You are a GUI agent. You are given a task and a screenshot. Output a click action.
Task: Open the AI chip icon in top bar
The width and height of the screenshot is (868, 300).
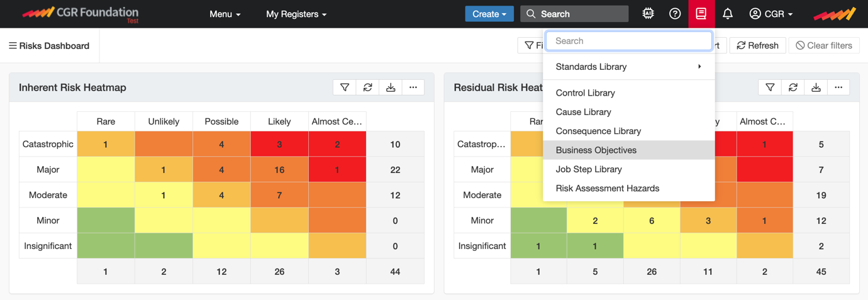pyautogui.click(x=648, y=14)
